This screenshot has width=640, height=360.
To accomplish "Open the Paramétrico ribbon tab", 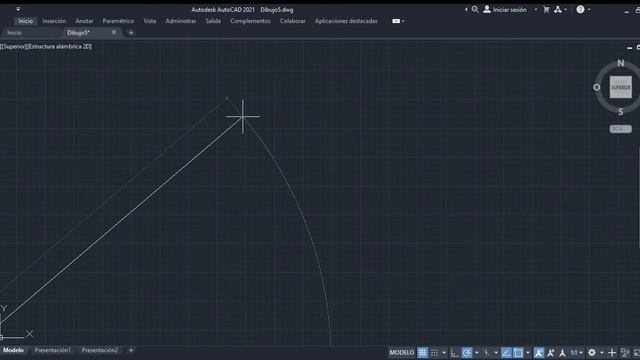I will click(x=118, y=21).
